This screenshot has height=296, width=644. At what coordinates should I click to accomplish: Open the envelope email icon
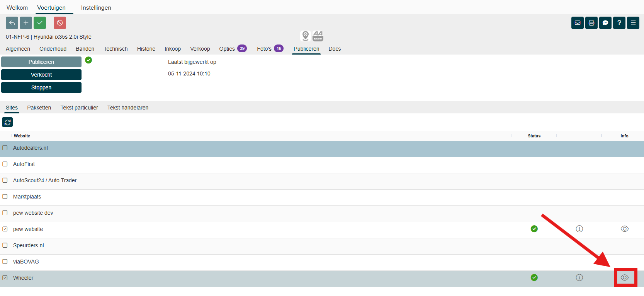tap(578, 23)
